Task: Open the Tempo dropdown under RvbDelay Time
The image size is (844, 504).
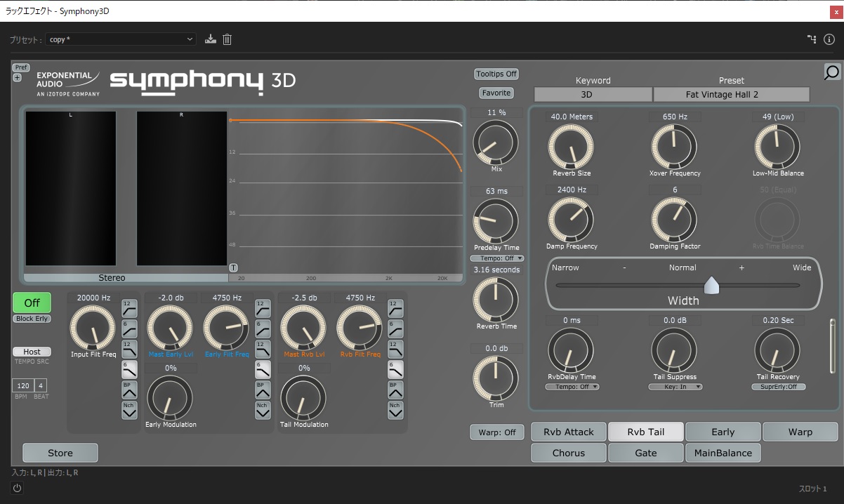Action: coord(572,387)
